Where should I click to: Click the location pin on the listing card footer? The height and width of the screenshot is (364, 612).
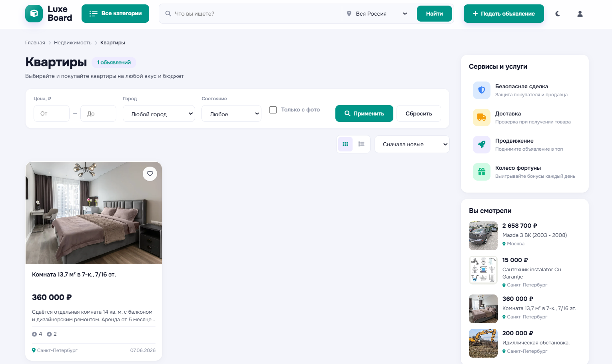point(34,350)
